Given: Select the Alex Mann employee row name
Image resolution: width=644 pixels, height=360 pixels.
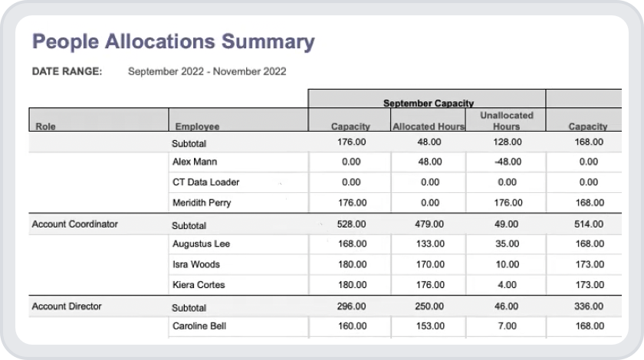Looking at the screenshot, I should (195, 162).
